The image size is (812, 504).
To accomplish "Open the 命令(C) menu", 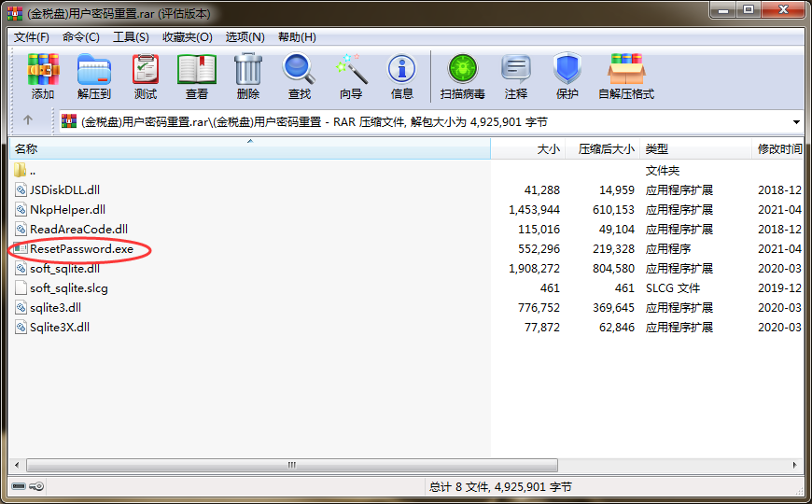I will pyautogui.click(x=81, y=37).
